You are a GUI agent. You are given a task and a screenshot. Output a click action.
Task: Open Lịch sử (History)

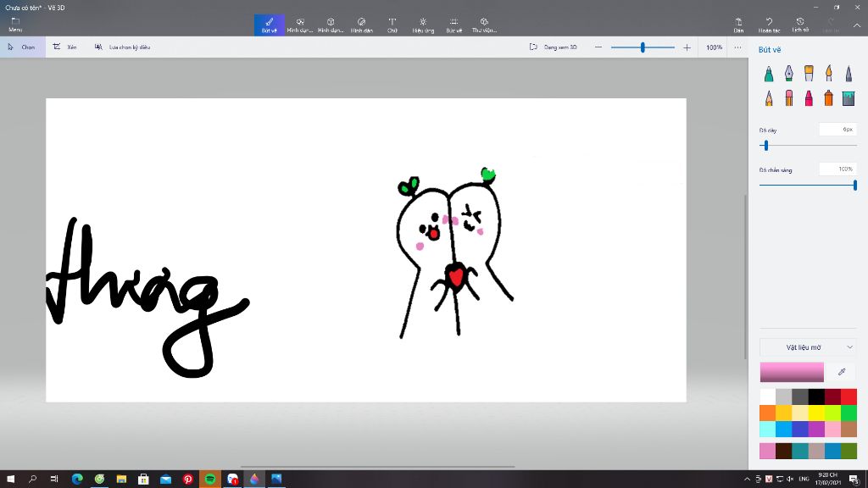tap(800, 25)
